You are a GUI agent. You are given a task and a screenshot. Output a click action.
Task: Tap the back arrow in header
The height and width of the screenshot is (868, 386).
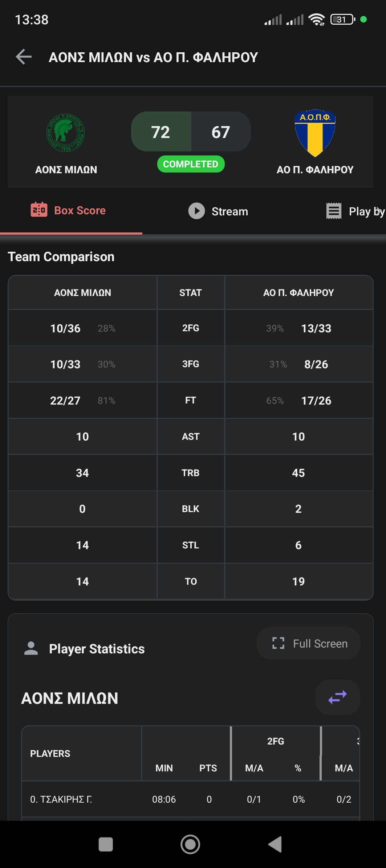(24, 57)
